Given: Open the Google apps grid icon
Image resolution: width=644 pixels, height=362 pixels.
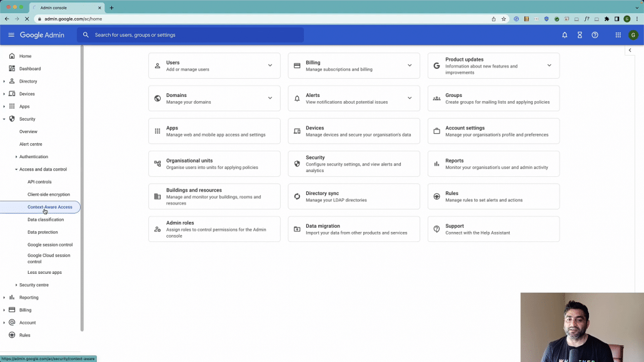Looking at the screenshot, I should click(x=618, y=35).
